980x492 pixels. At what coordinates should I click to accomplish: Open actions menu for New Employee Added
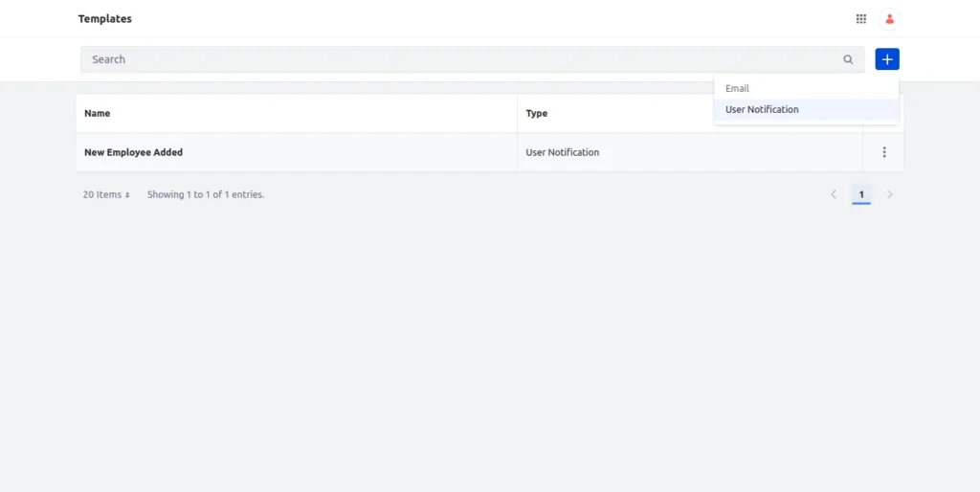[883, 152]
